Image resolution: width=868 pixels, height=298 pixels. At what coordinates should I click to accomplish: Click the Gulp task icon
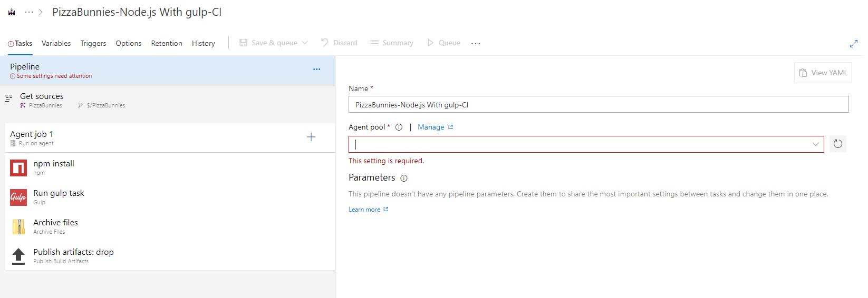click(18, 197)
